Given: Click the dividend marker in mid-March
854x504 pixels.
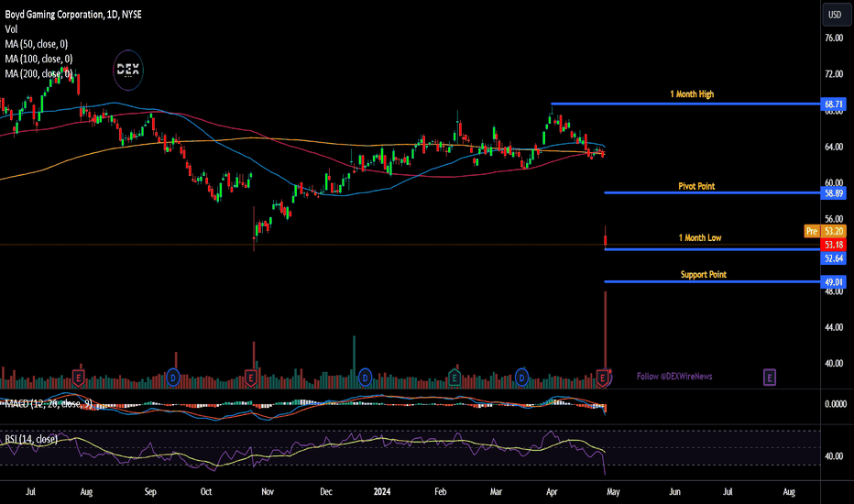Looking at the screenshot, I should pos(521,377).
